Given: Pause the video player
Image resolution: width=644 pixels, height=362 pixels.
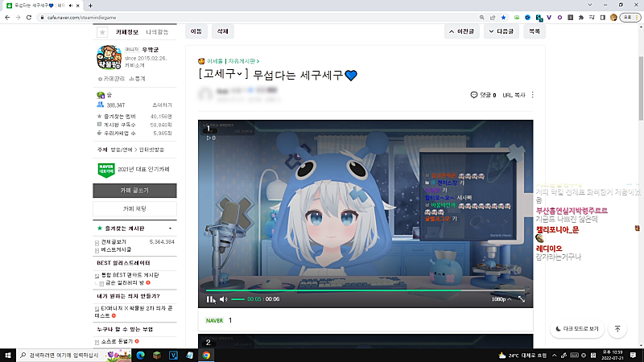Looking at the screenshot, I should (210, 299).
